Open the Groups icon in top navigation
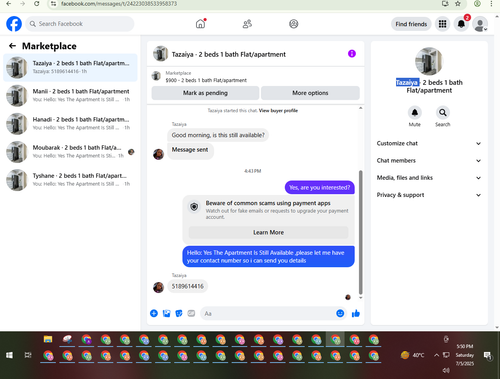The width and height of the screenshot is (500, 379). coord(293,24)
